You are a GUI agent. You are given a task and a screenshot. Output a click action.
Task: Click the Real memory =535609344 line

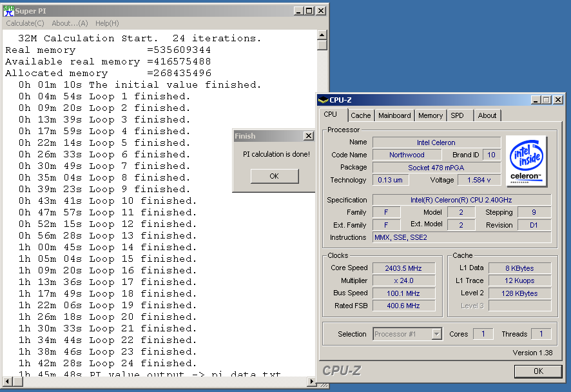coord(108,50)
